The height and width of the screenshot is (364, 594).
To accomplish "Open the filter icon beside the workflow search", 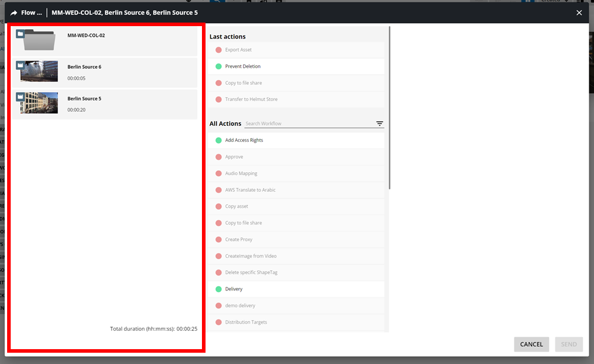I will point(380,124).
